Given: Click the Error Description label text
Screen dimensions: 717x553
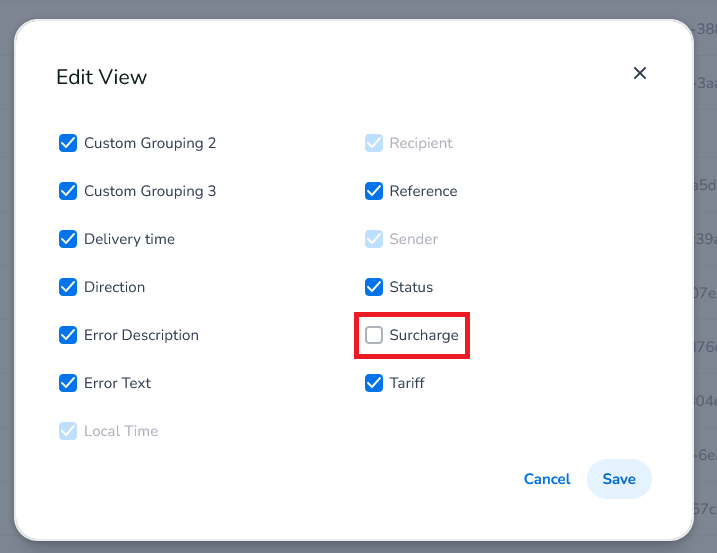Looking at the screenshot, I should [x=141, y=335].
